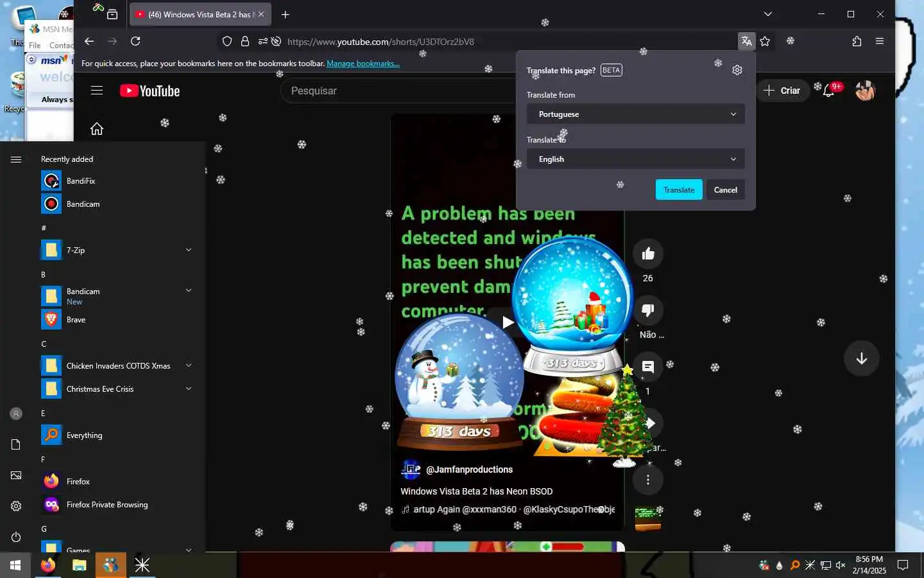Reload the page with refresh icon
This screenshot has width=924, height=578.
[x=135, y=41]
